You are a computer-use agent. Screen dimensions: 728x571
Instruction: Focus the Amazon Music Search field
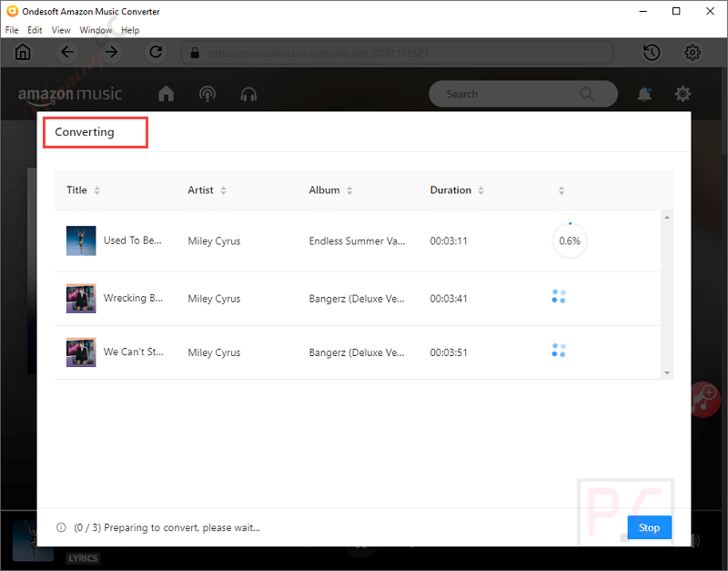click(x=523, y=94)
